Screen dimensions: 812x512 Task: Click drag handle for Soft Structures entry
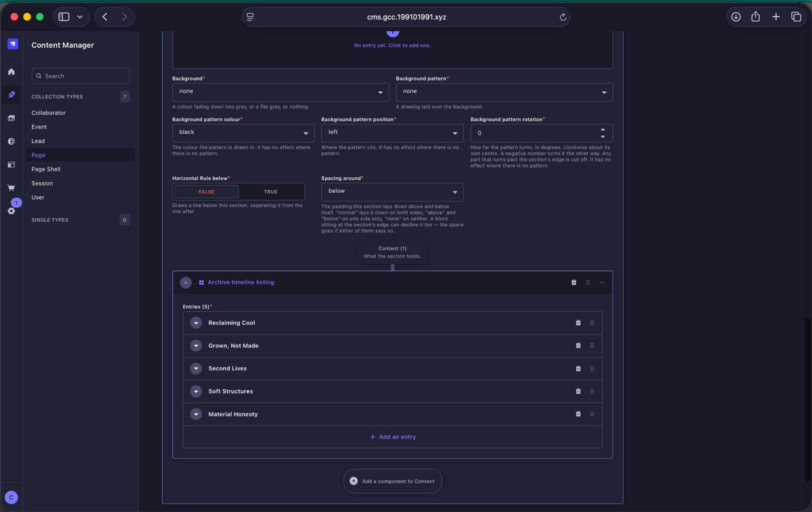[592, 391]
